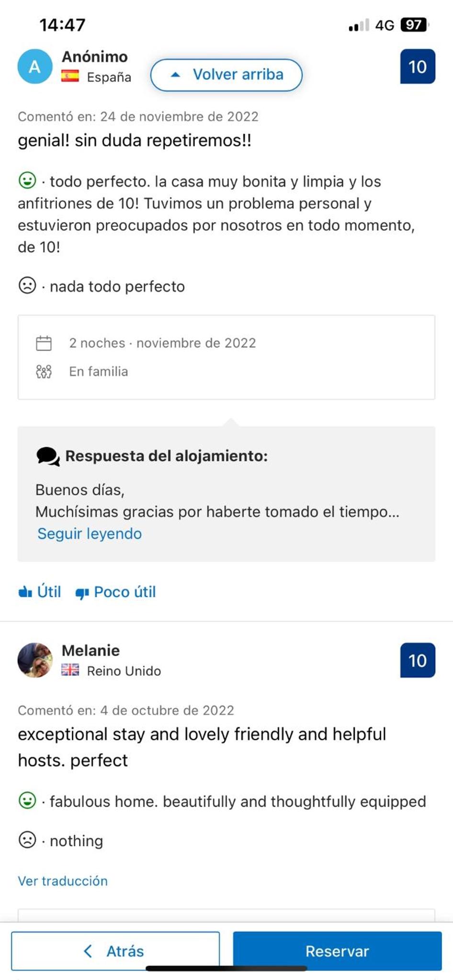Viewport: 453px width, 980px height.
Task: Expand the reply with 'Seguir leyendo'
Action: click(x=90, y=534)
